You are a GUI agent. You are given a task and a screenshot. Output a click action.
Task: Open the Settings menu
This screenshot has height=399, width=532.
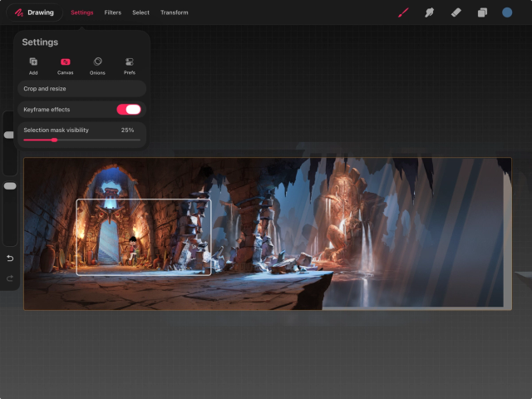point(81,12)
